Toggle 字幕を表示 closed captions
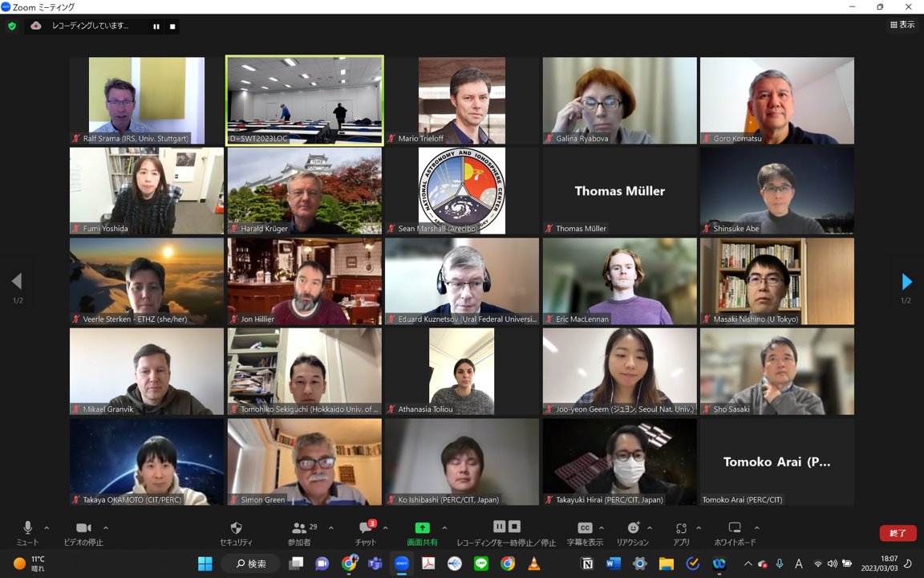924x578 pixels. (585, 528)
